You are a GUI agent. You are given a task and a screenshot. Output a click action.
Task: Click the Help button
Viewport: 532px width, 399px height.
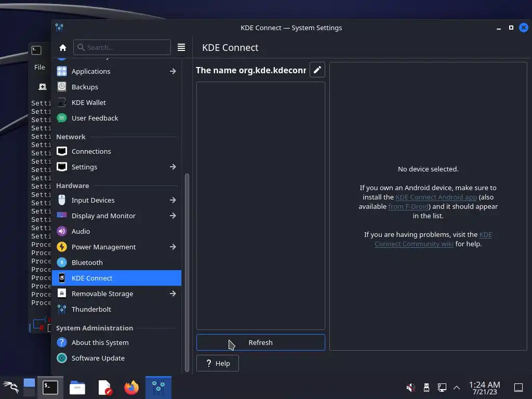(x=218, y=363)
